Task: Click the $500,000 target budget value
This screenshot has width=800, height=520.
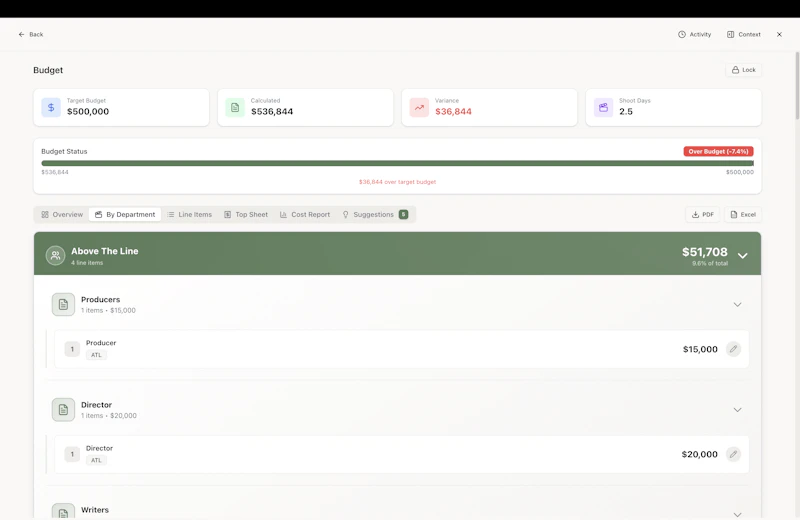Action: coord(88,112)
